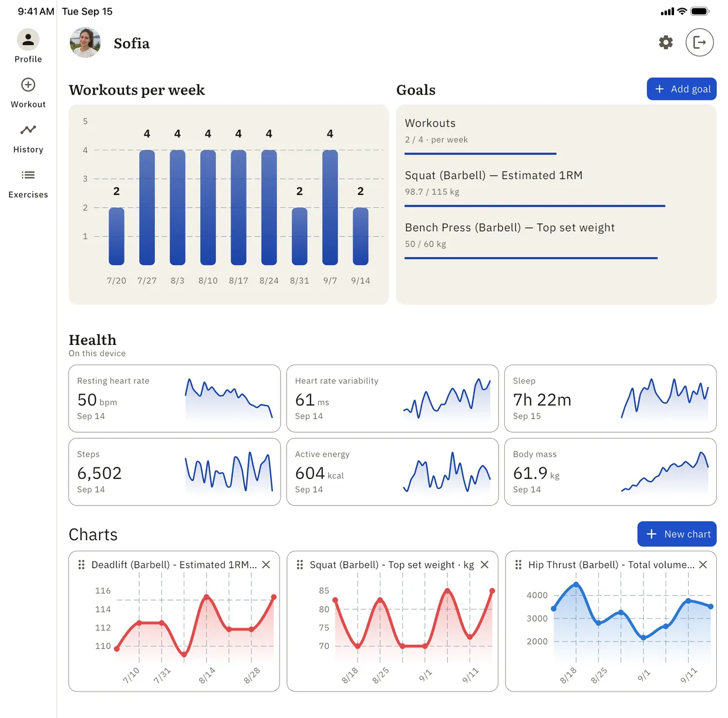Select the 9/14 week bar
Screen dimensions: 728x718
[x=360, y=236]
